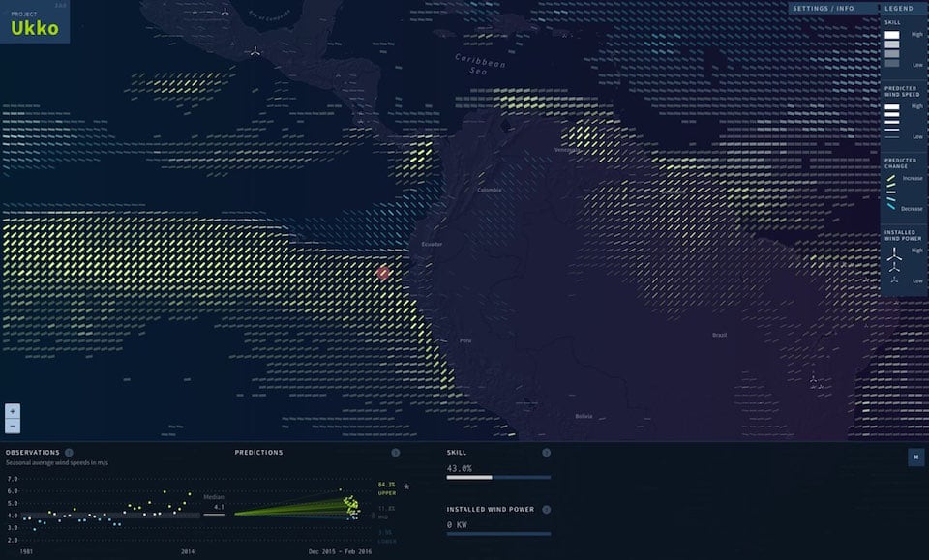This screenshot has height=560, width=929.
Task: Click the Installed Wind Power bar
Action: [498, 533]
